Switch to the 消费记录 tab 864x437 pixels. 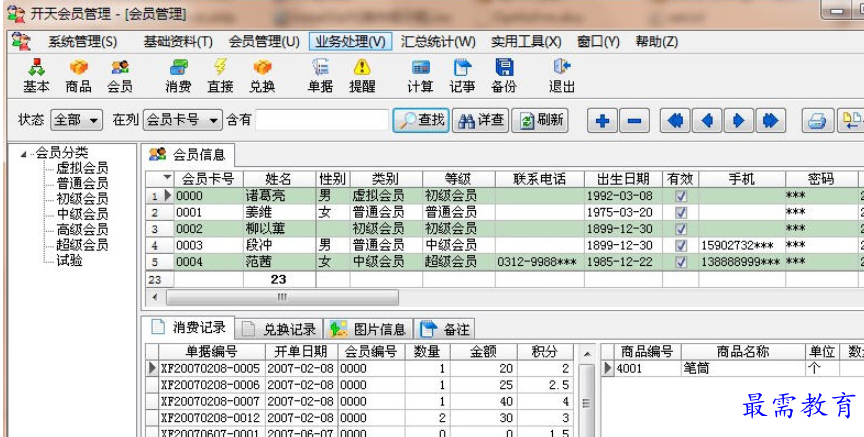coord(188,328)
